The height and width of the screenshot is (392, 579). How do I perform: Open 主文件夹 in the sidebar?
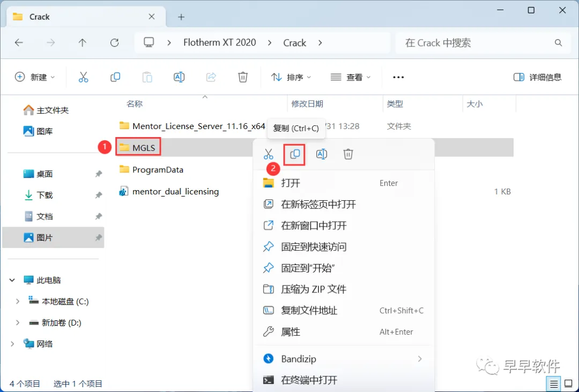pyautogui.click(x=46, y=110)
